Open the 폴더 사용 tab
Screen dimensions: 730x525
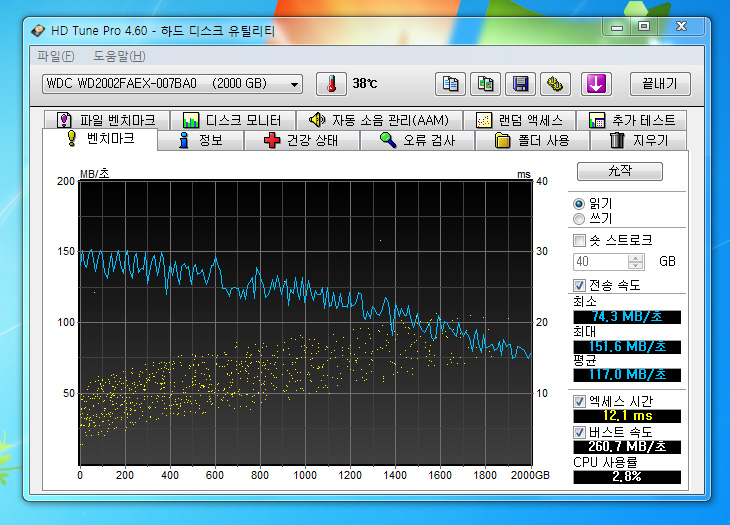pos(532,140)
